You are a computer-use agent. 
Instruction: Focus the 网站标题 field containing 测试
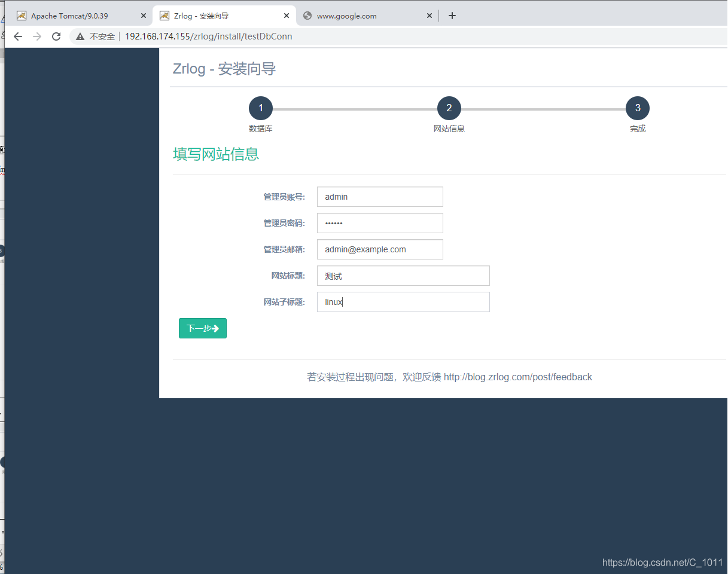[403, 276]
